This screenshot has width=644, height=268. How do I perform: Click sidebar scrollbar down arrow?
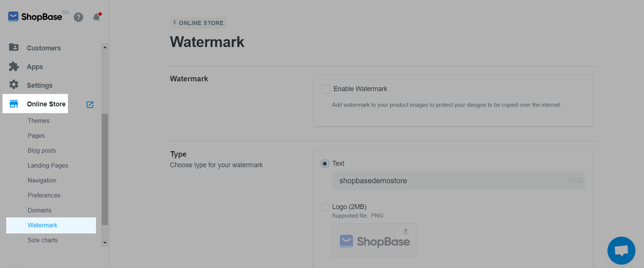click(x=105, y=243)
